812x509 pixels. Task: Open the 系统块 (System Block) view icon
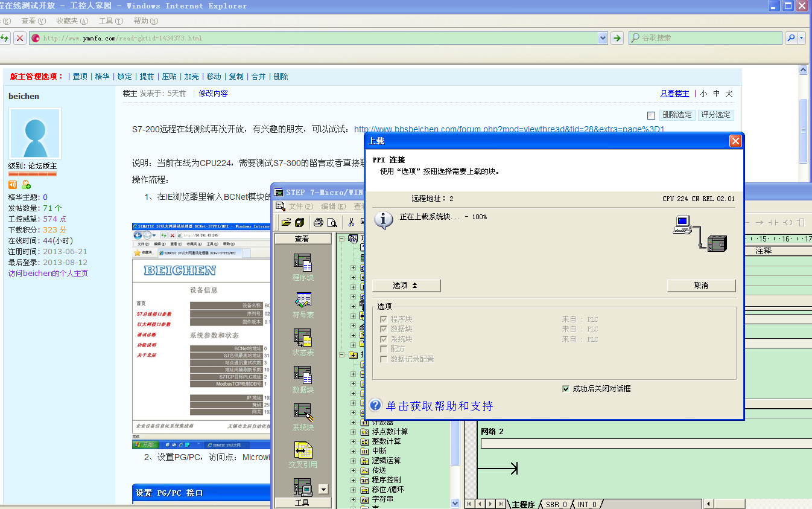click(302, 412)
